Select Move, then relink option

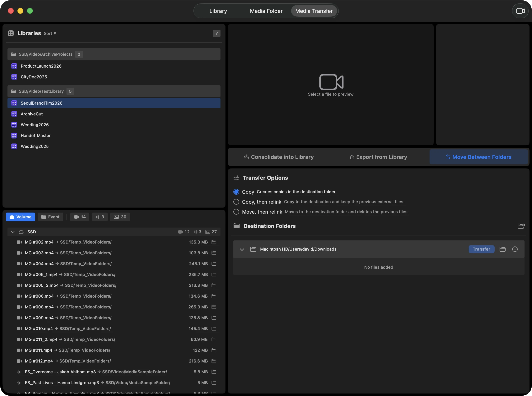point(236,212)
